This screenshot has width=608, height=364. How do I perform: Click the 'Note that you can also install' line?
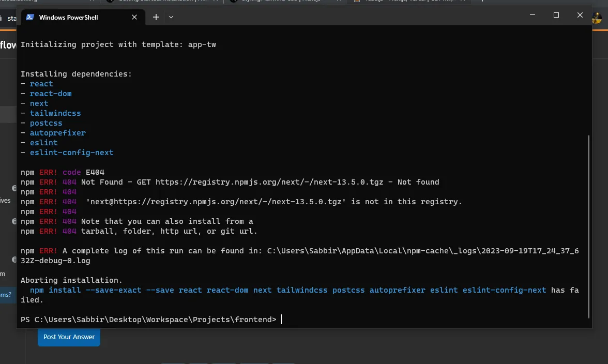tap(137, 221)
